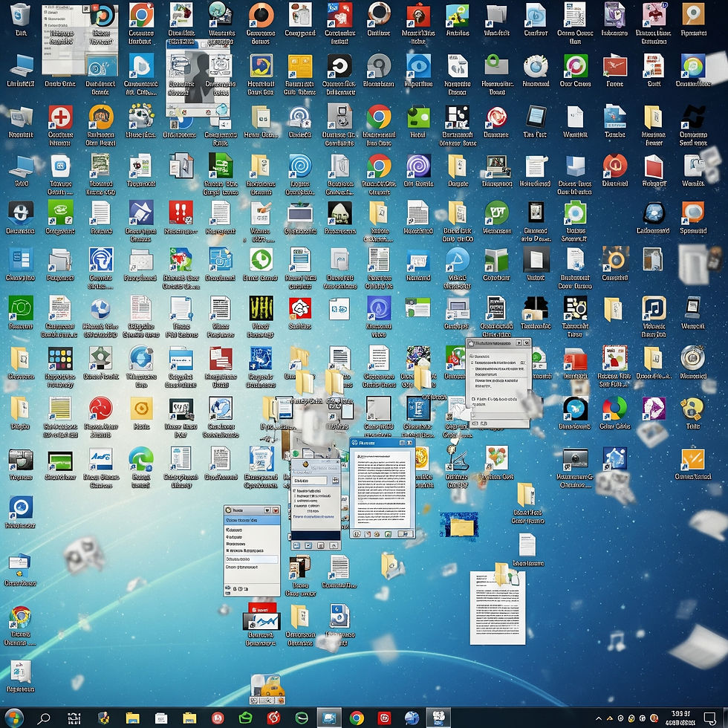Click first icon in settings window bottom toolbar
Screen dimensions: 728x728
[296, 545]
